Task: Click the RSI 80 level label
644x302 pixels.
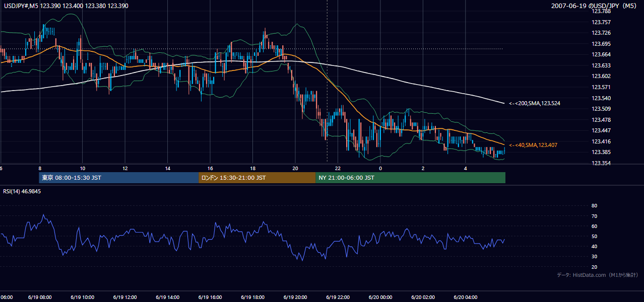Action: (x=594, y=206)
